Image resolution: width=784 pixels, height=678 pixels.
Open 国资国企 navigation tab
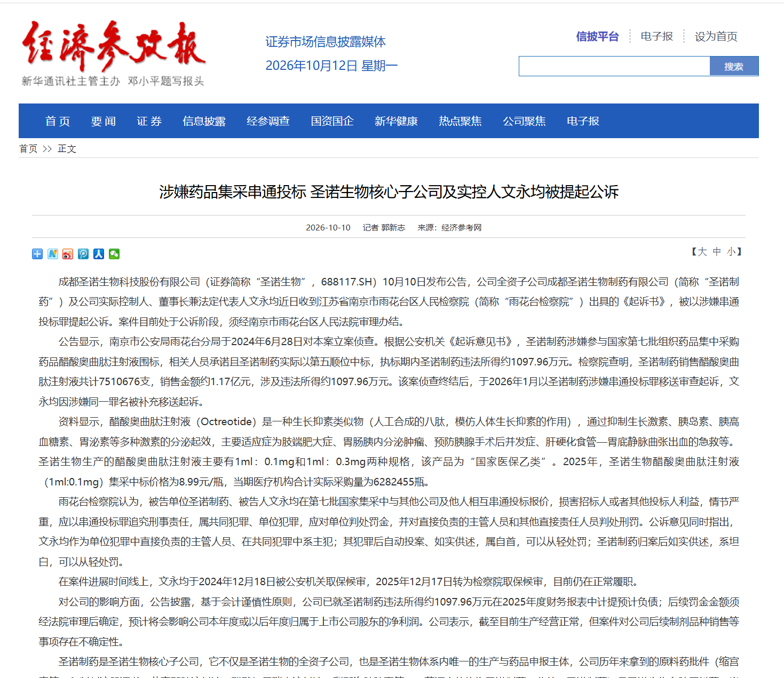coord(332,121)
